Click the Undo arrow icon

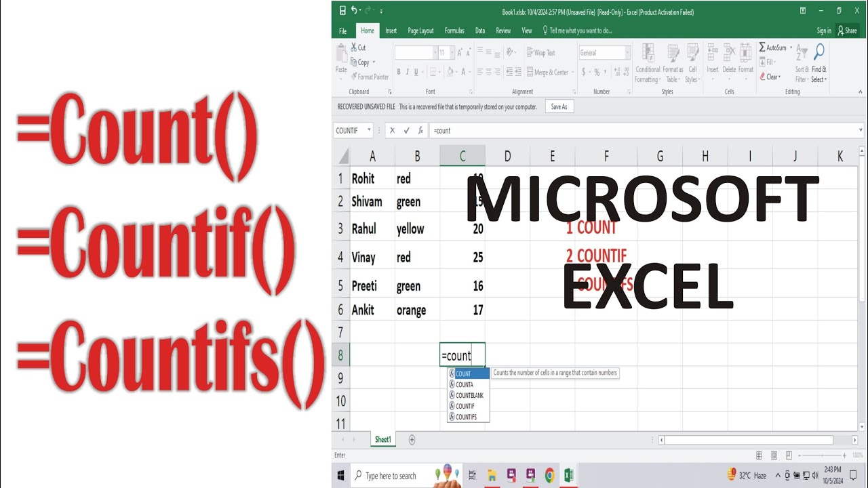[x=355, y=11]
